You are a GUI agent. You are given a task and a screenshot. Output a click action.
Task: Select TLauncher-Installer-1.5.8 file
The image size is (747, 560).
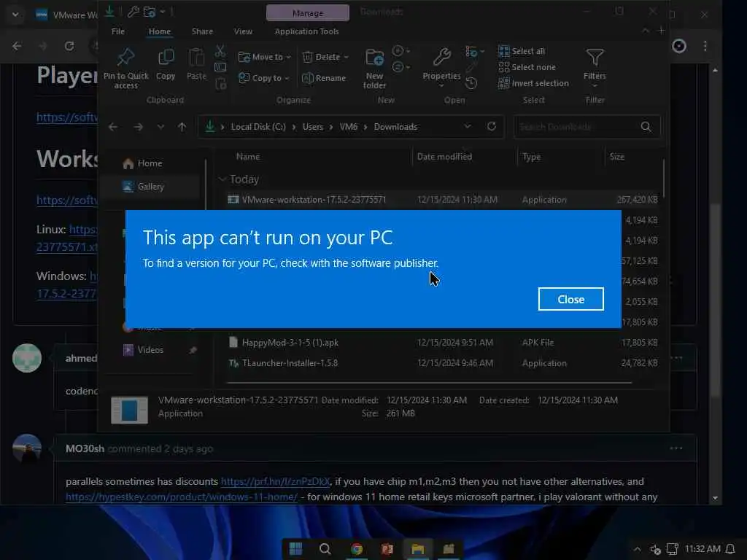pyautogui.click(x=442, y=363)
